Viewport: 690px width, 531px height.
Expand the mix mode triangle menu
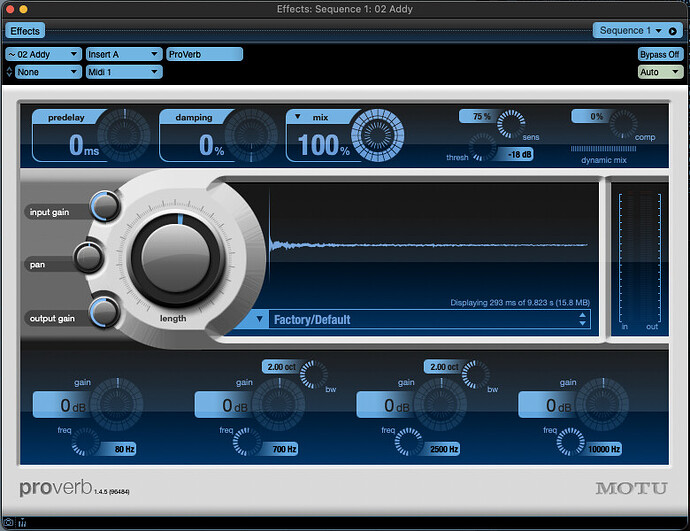(298, 117)
